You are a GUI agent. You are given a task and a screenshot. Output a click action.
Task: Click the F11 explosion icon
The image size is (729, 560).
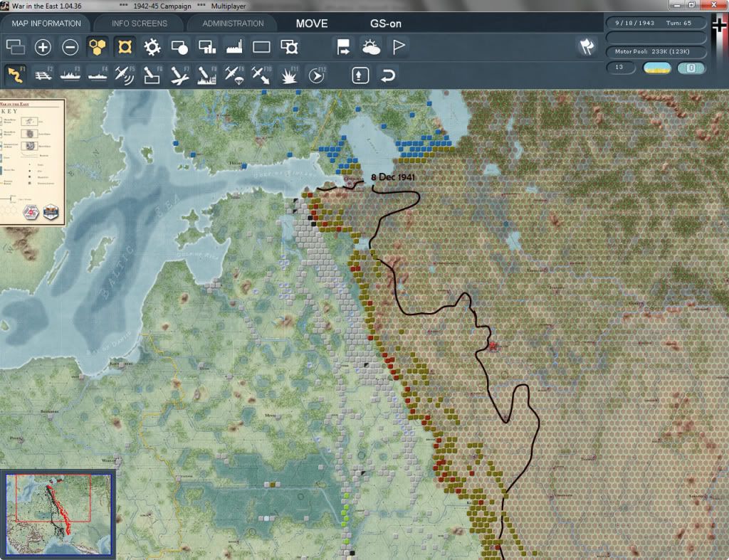coord(289,75)
